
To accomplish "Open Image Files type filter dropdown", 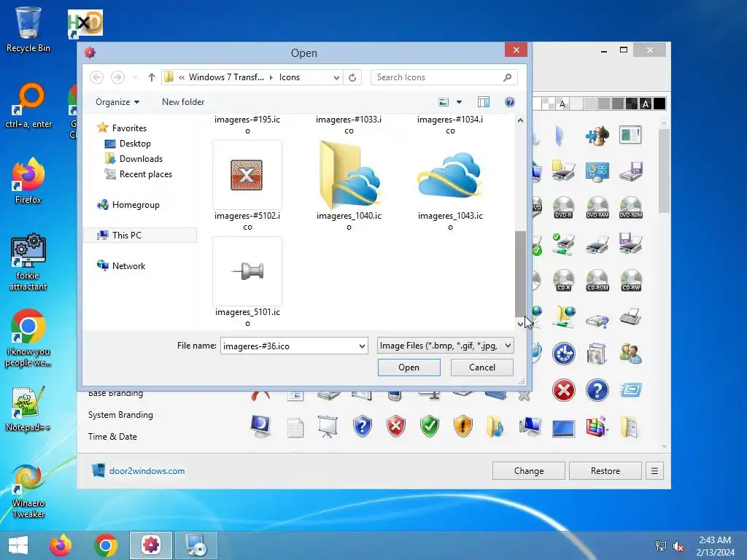I will 445,345.
